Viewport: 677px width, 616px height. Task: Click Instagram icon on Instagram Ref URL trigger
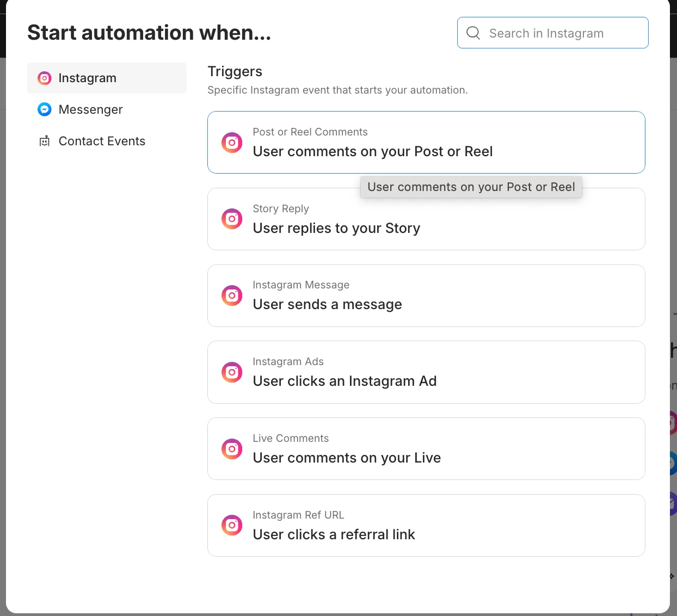pyautogui.click(x=232, y=525)
